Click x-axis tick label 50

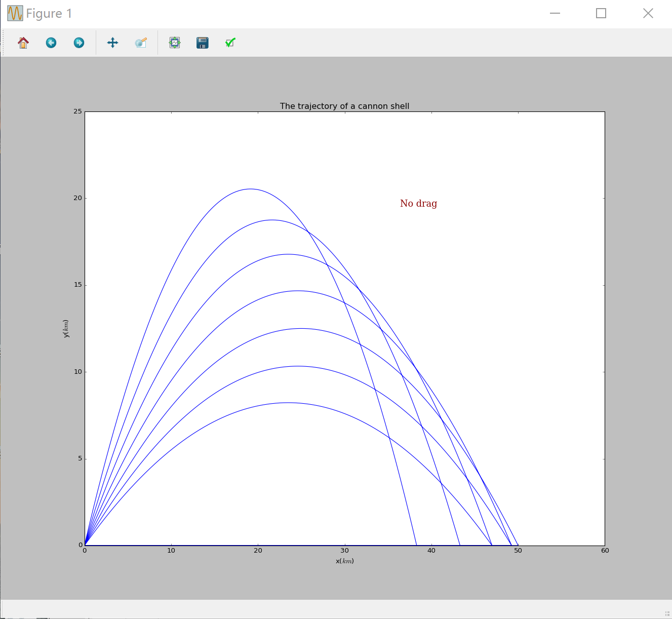[x=518, y=551]
